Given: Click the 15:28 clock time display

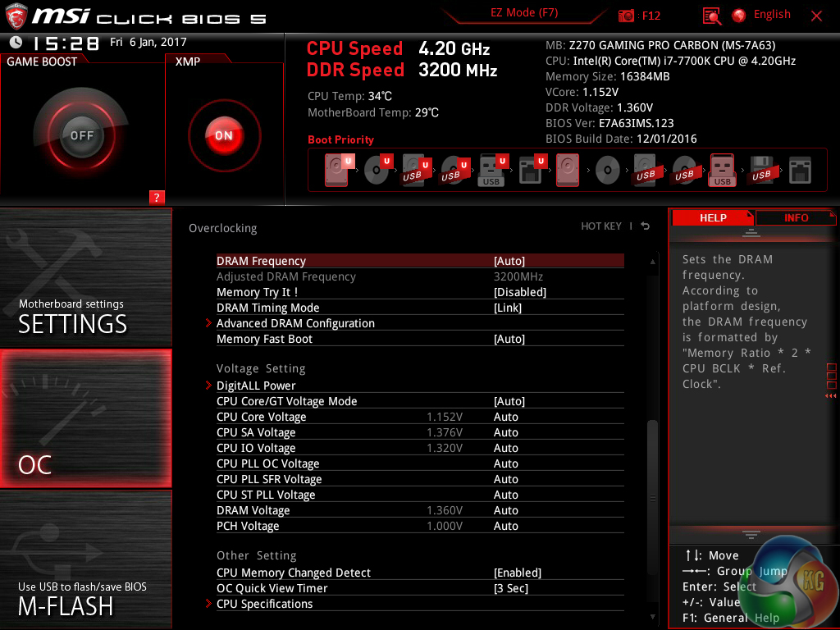Looking at the screenshot, I should point(66,43).
